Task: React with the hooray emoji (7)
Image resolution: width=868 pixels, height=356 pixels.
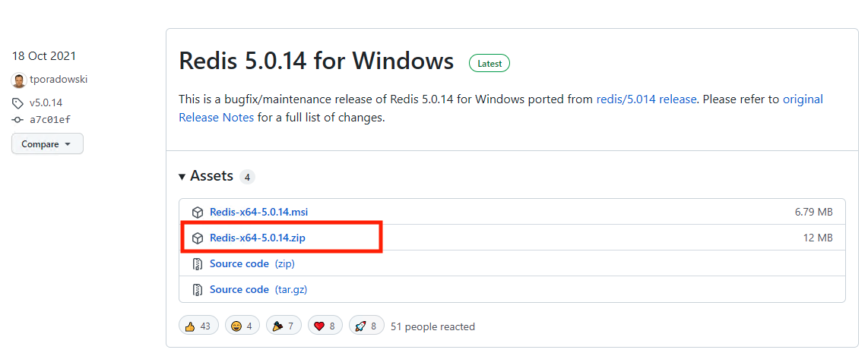Action: [284, 326]
